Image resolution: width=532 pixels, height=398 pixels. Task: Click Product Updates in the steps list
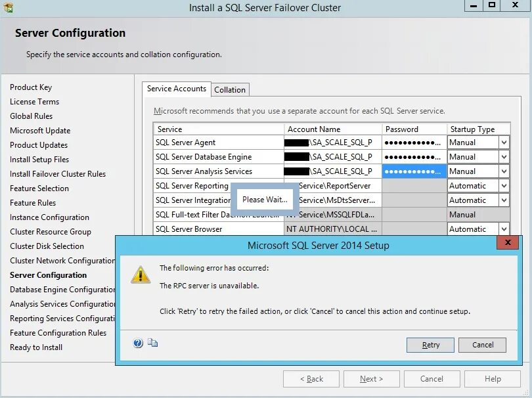[x=39, y=145]
